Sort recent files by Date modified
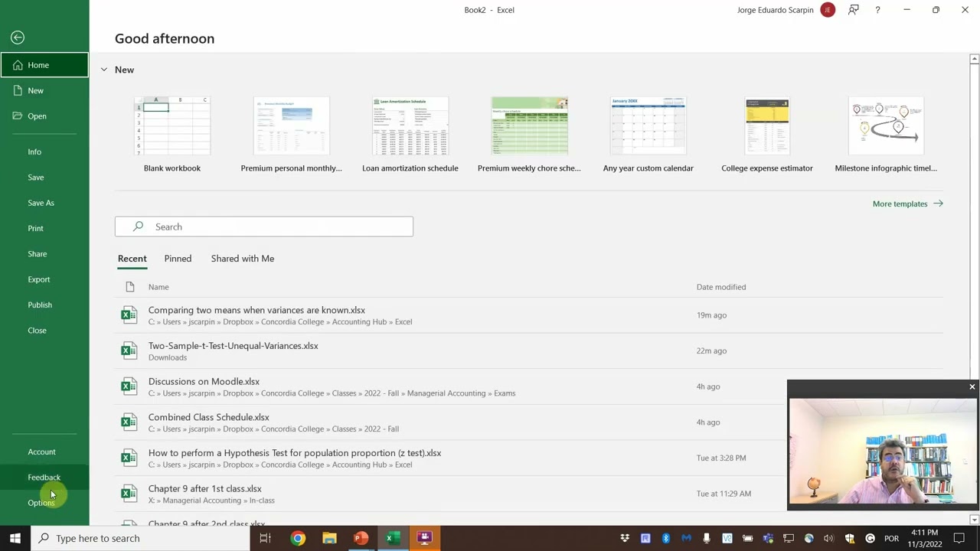The width and height of the screenshot is (980, 551). coord(721,287)
